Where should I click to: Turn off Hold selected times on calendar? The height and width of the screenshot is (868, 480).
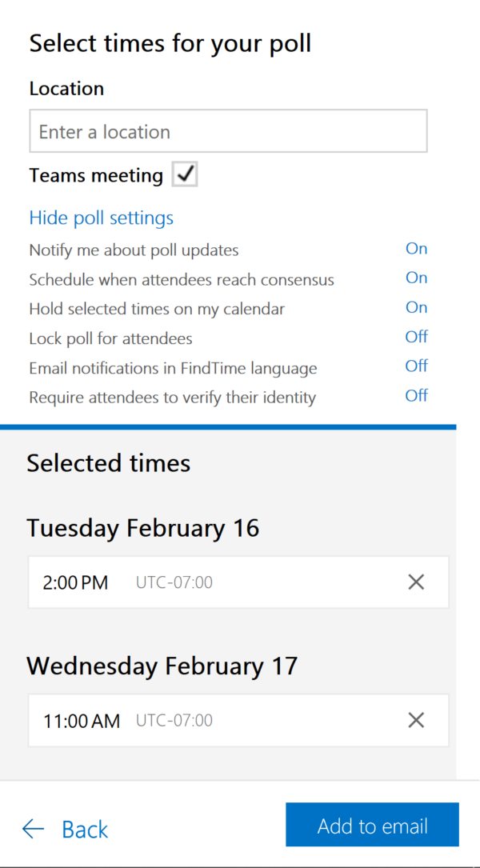pyautogui.click(x=416, y=307)
